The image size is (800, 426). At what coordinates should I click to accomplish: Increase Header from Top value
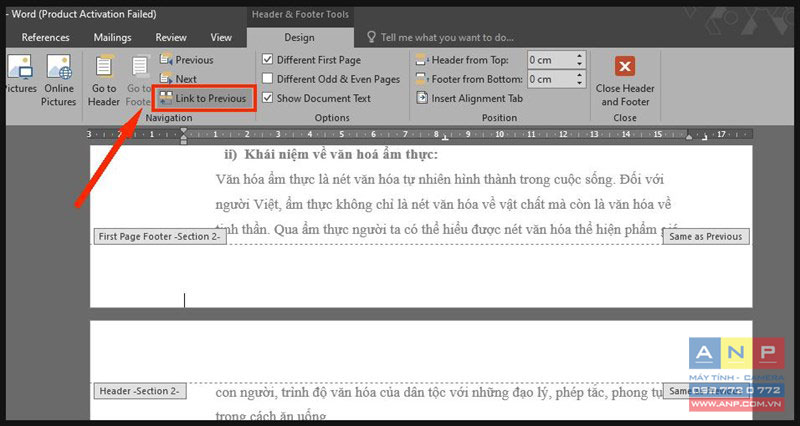(580, 56)
